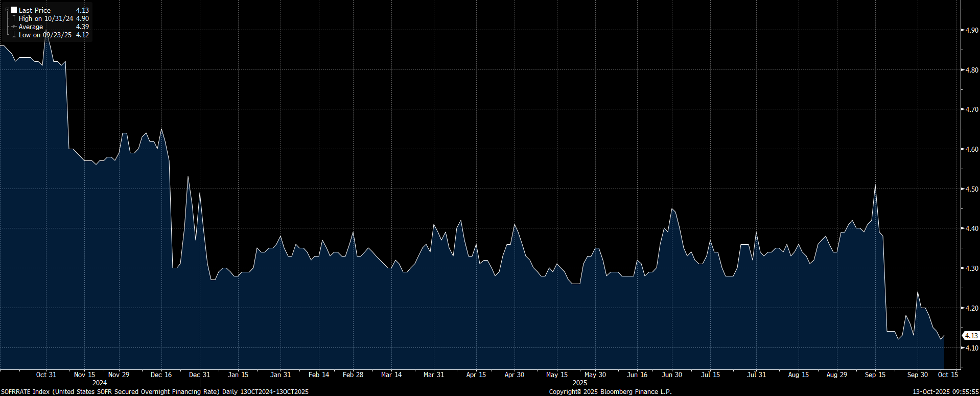Click the Oct 31 date on x-axis

coord(46,375)
